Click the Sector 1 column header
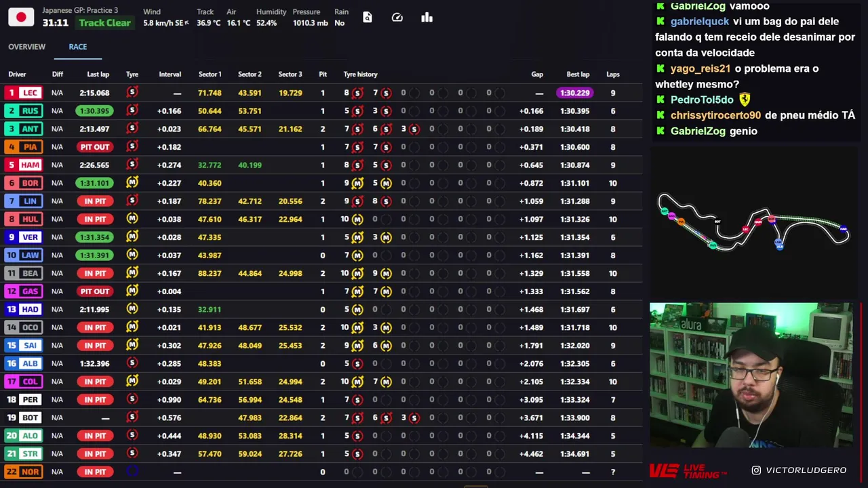 (x=210, y=75)
